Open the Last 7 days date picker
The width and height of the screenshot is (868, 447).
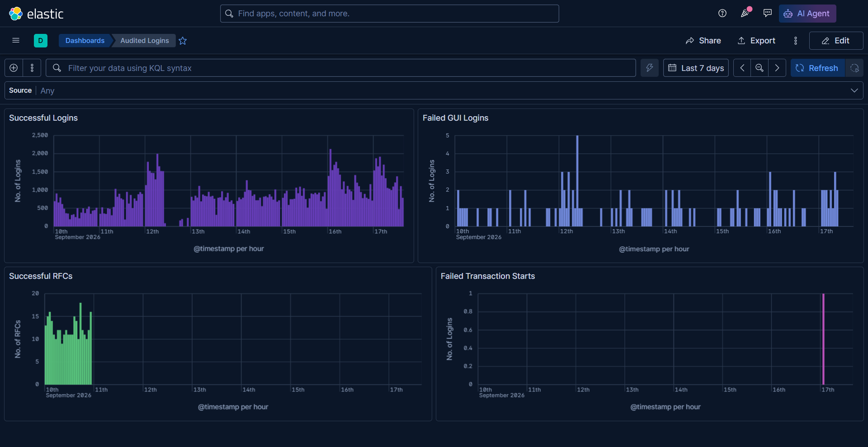pos(696,68)
